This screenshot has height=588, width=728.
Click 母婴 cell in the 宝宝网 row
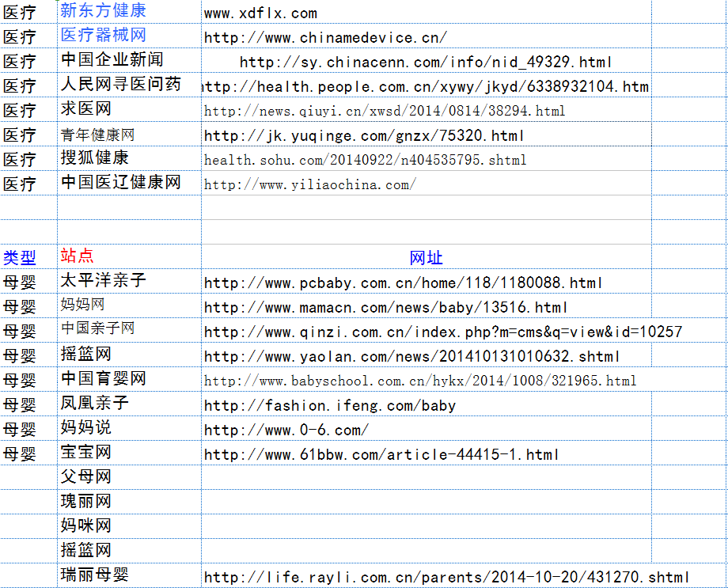click(x=28, y=453)
